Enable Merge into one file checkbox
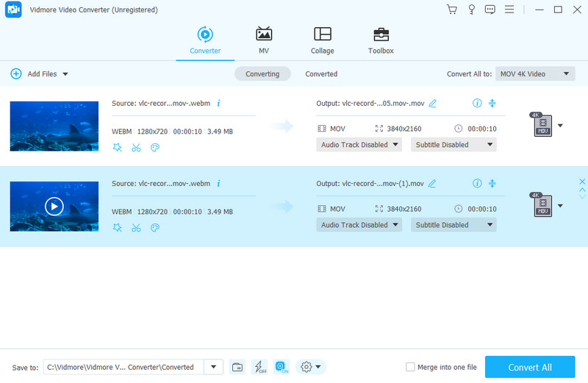Image resolution: width=588 pixels, height=383 pixels. pos(410,367)
